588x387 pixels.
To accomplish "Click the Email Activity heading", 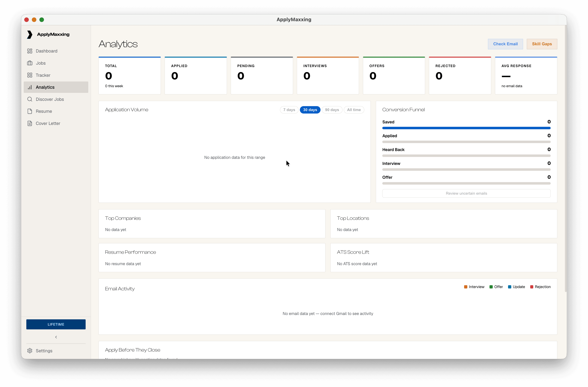I will tap(120, 289).
